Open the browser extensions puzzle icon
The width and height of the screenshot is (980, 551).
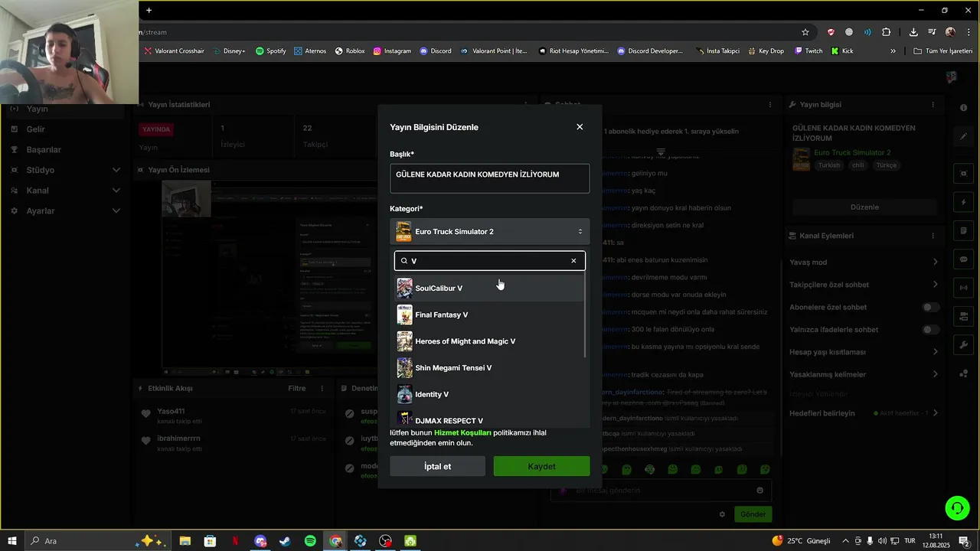pyautogui.click(x=887, y=32)
